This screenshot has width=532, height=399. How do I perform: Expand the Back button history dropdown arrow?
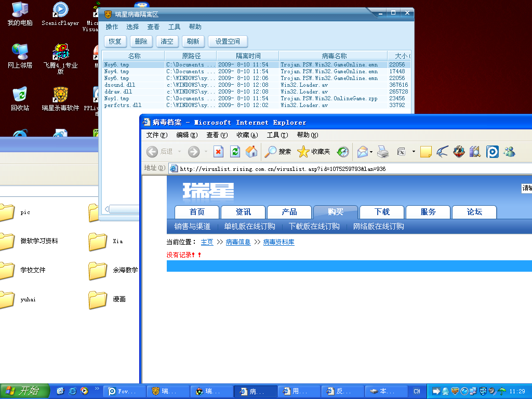(x=179, y=152)
